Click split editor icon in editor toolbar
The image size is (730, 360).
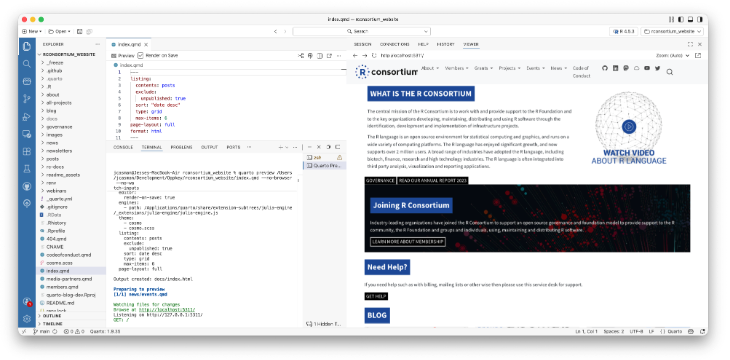click(320, 55)
